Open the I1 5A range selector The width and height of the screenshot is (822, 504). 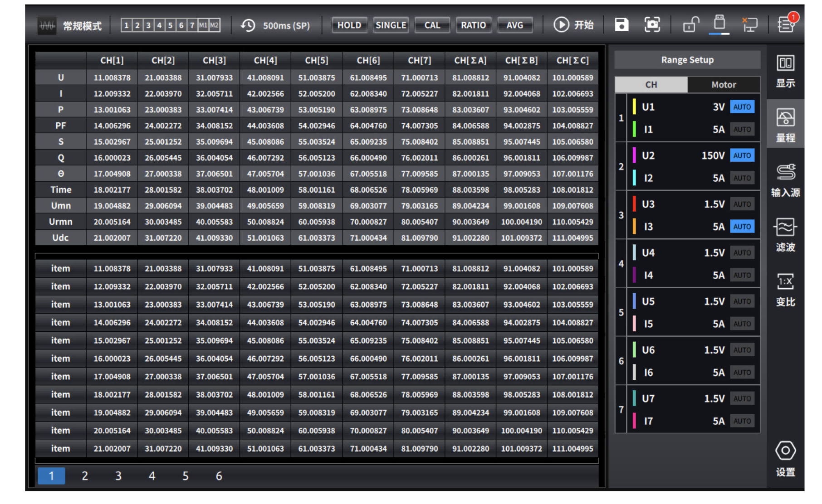[719, 130]
